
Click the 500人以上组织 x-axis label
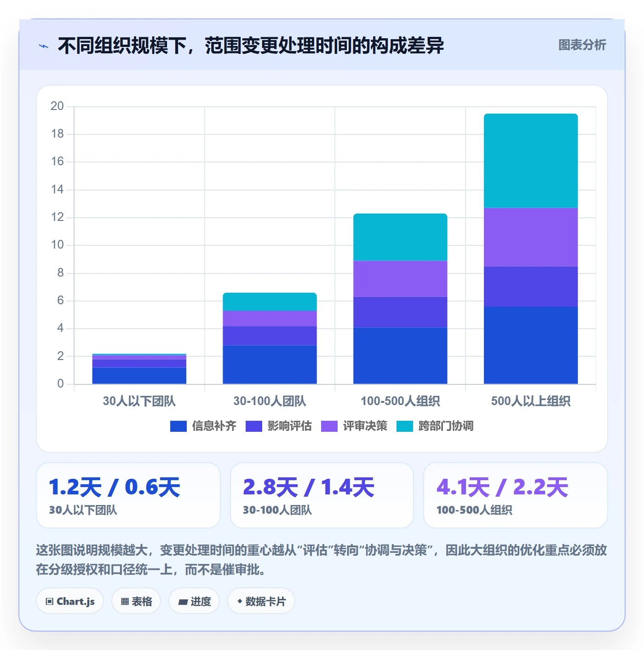click(531, 401)
